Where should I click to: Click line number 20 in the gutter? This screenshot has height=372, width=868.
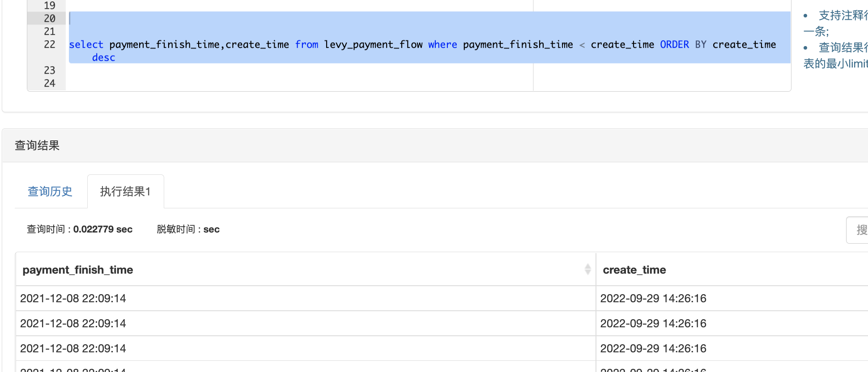[49, 19]
